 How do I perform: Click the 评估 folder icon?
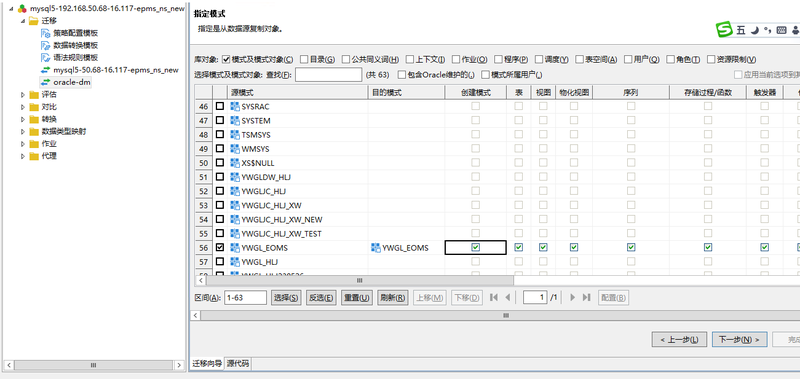tap(34, 94)
